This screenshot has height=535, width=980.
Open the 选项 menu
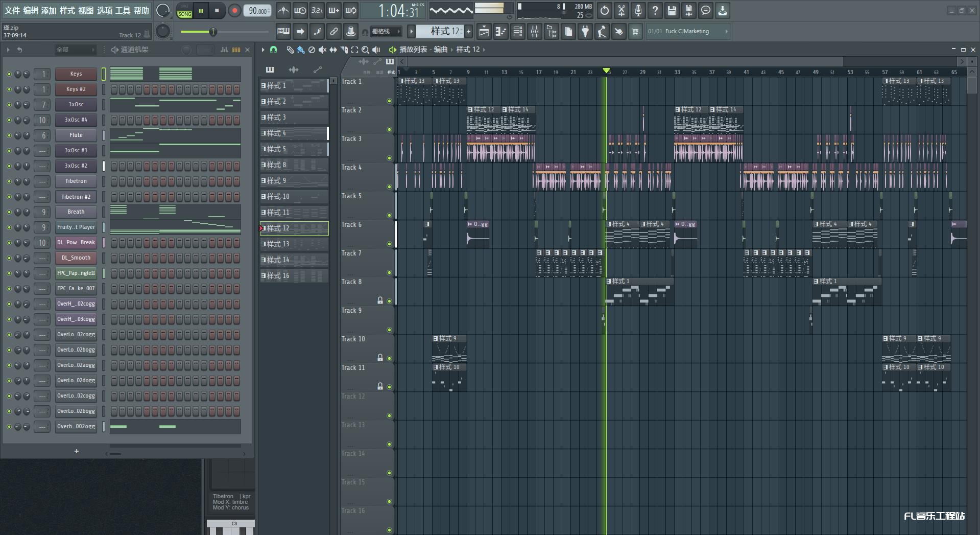[104, 10]
